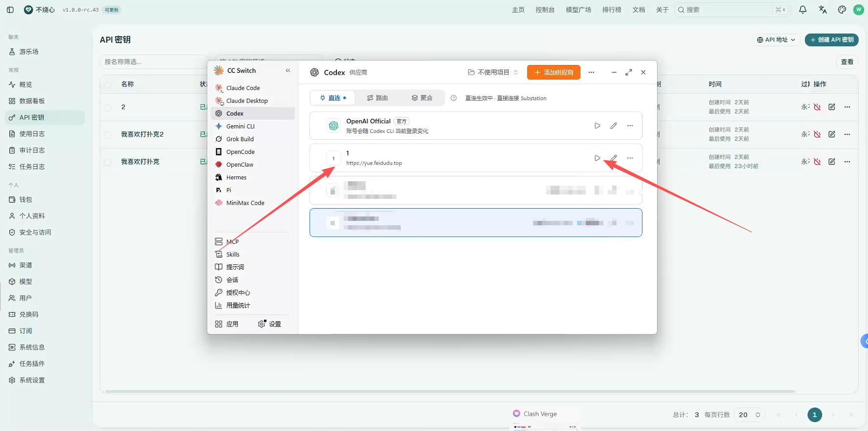
Task: Activate the yue.feidudu.top provider using its play icon
Action: pos(597,158)
